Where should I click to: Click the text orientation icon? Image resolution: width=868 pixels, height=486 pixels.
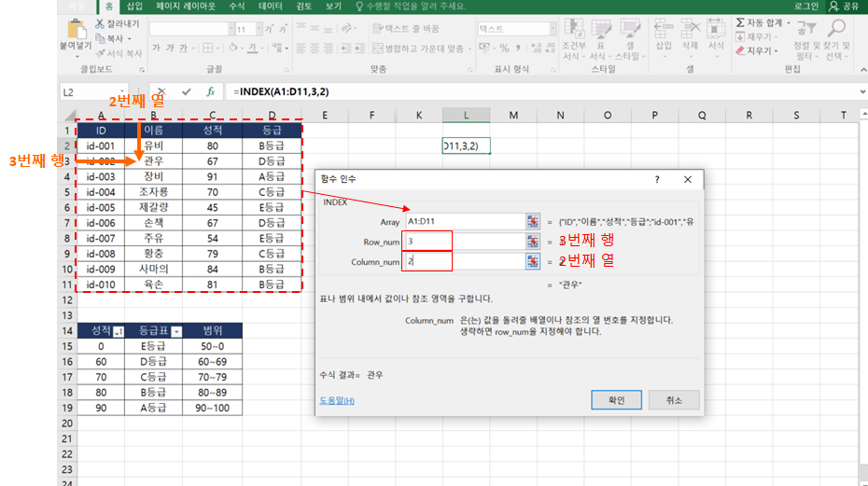pyautogui.click(x=346, y=28)
